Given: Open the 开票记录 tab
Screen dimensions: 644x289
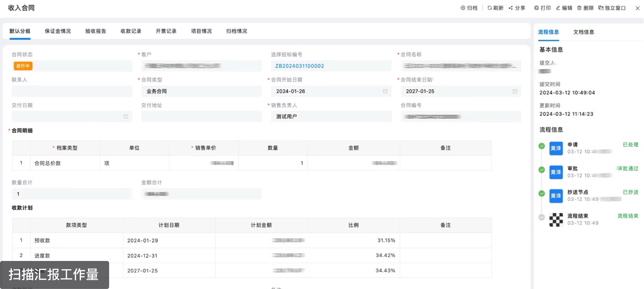Looking at the screenshot, I should click(166, 31).
